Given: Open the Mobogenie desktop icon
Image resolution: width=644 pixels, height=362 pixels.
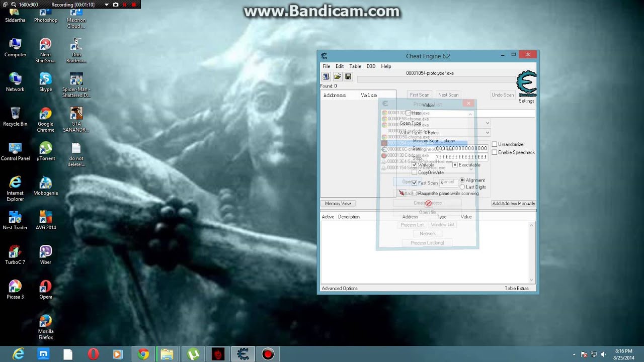Looking at the screenshot, I should [x=46, y=186].
